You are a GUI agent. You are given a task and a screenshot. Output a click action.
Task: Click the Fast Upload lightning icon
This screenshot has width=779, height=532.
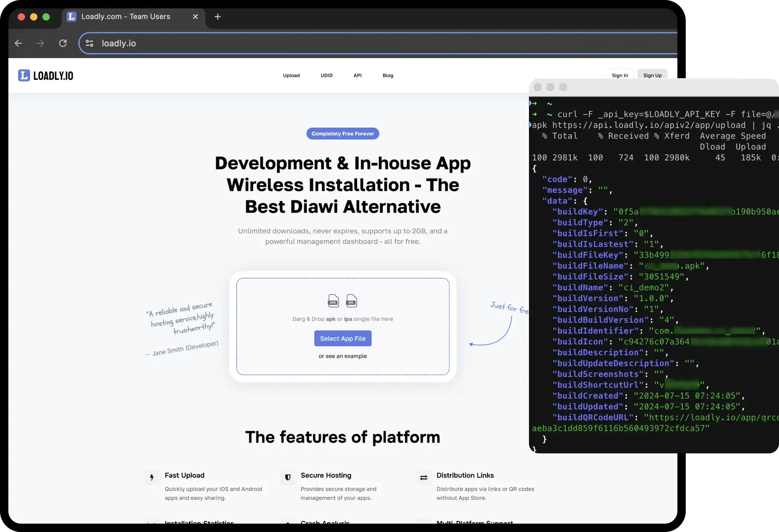click(152, 477)
